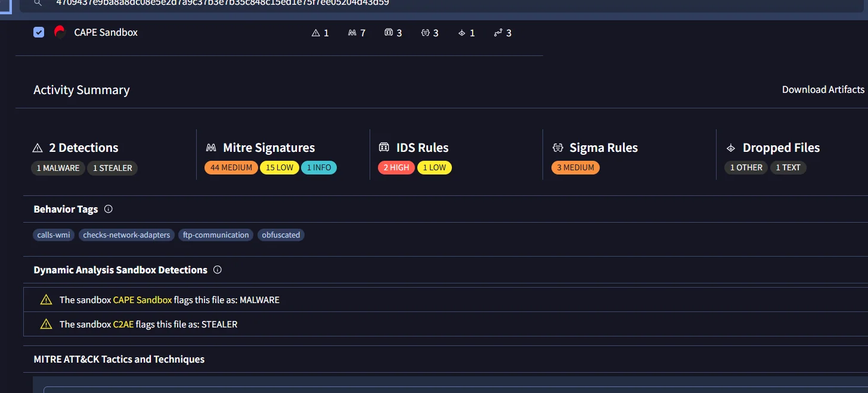Click the Dropped Files heading text
The width and height of the screenshot is (868, 393).
[782, 148]
